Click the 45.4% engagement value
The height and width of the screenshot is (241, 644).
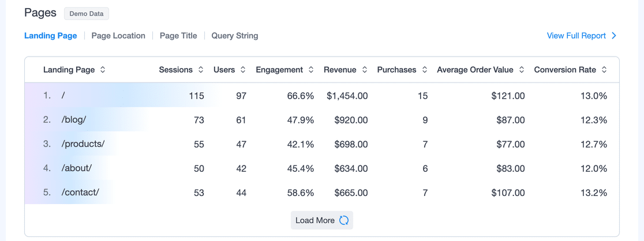coord(300,169)
